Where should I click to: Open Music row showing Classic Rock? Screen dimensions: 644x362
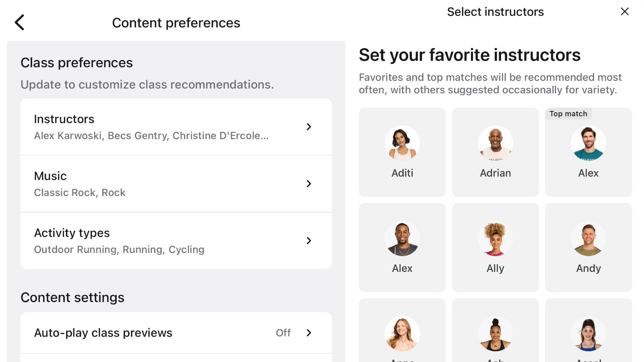[176, 184]
